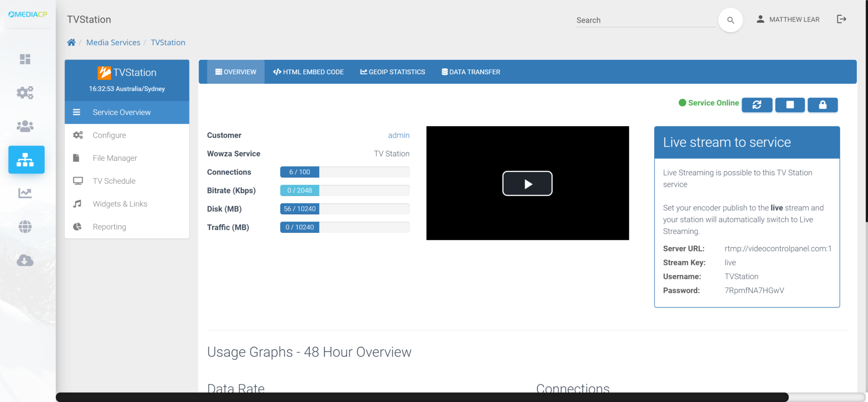Image resolution: width=868 pixels, height=402 pixels.
Task: Open Reporting in the sidebar
Action: point(127,227)
